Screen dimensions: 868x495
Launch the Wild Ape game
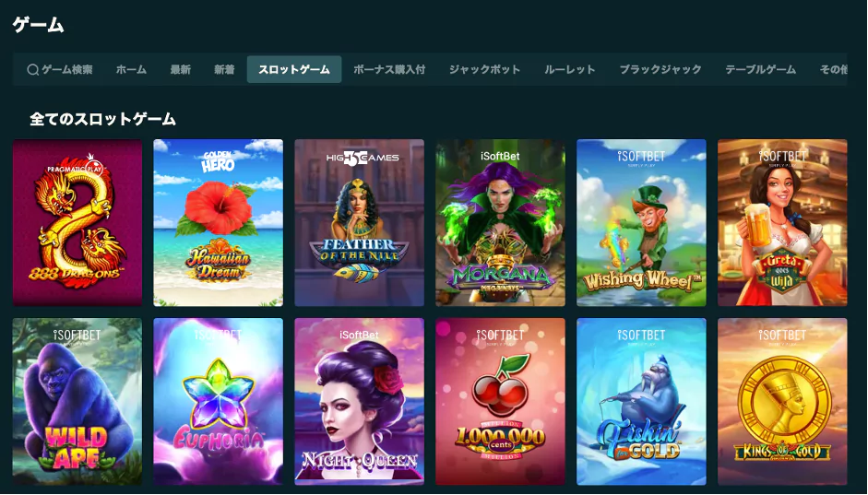(x=77, y=402)
